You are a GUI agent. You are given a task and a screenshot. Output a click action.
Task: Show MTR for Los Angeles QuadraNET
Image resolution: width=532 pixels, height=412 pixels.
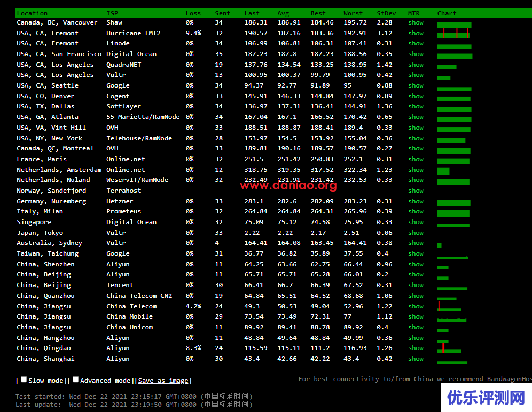click(416, 65)
